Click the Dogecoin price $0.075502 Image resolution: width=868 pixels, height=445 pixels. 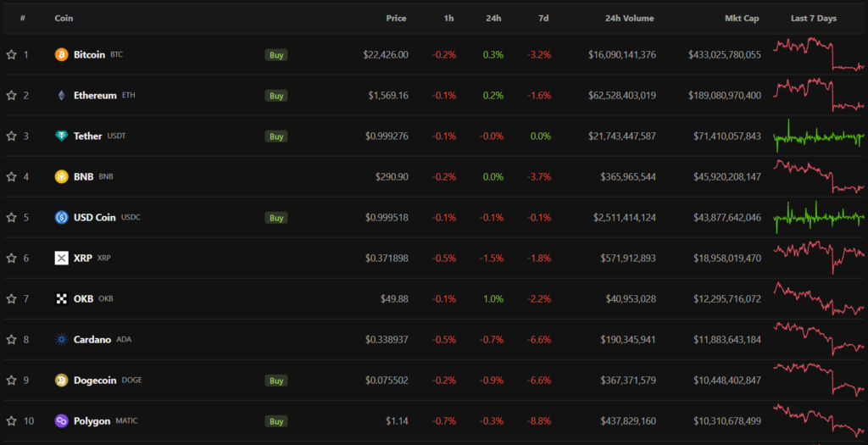pos(387,381)
